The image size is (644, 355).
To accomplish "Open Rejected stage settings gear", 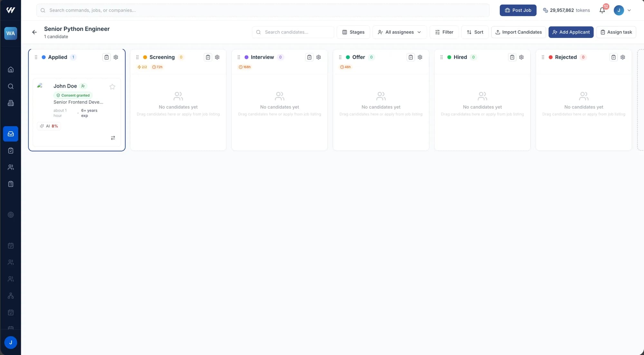I will [623, 57].
